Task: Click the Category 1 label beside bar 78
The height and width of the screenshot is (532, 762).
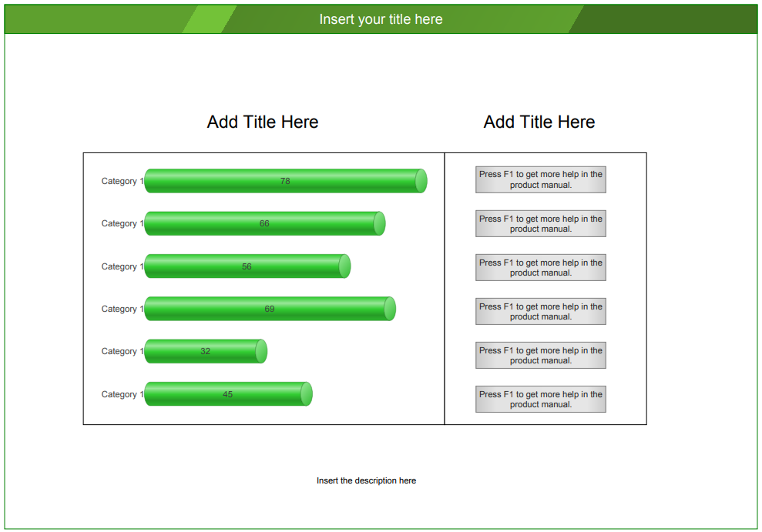Action: click(123, 181)
